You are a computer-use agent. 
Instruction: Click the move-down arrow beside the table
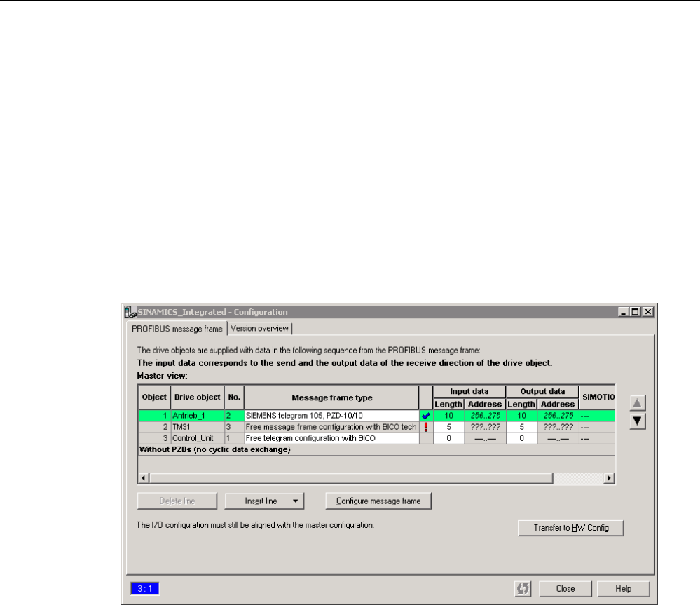pyautogui.click(x=637, y=421)
